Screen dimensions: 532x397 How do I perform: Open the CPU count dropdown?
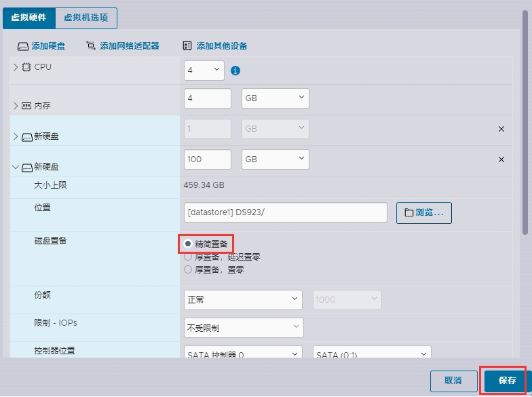(204, 71)
